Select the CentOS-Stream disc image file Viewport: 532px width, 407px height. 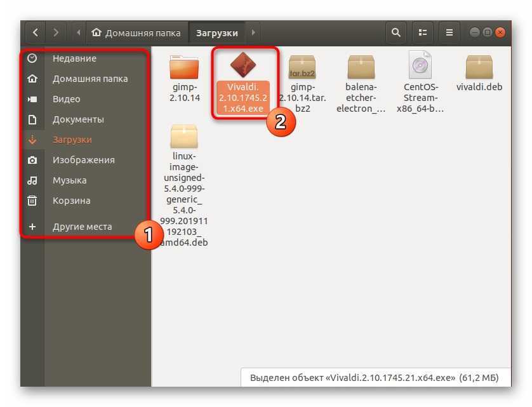(x=420, y=65)
